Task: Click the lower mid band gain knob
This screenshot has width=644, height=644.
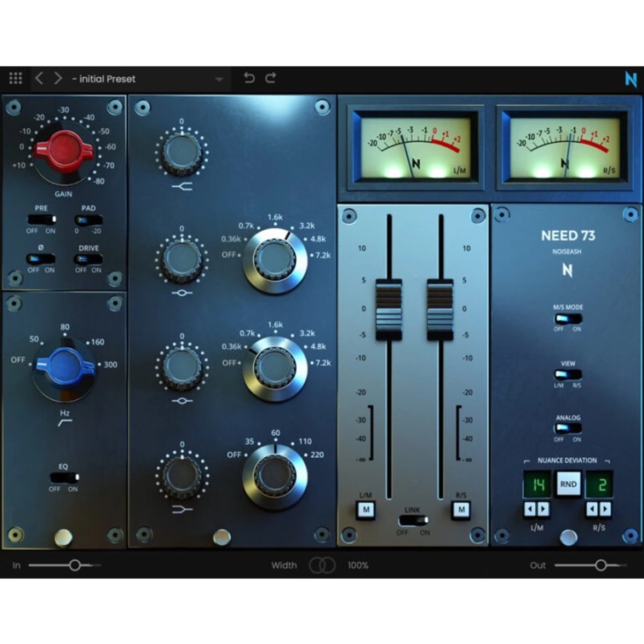Action: [x=181, y=368]
